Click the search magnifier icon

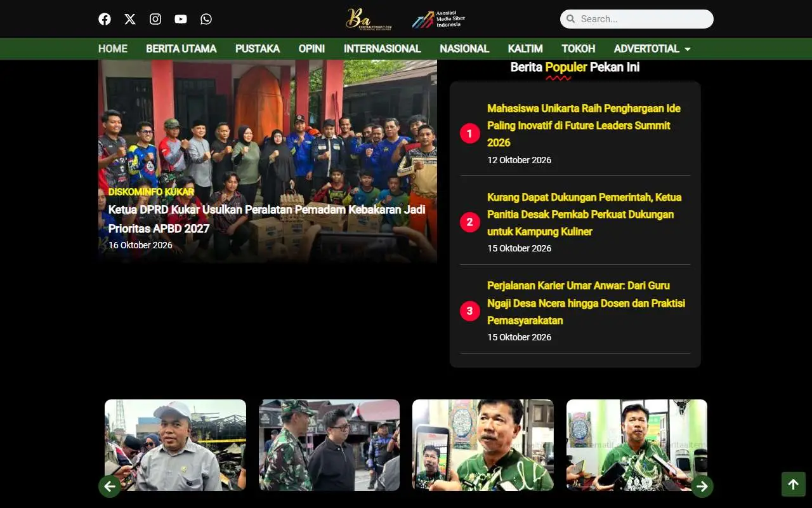click(570, 19)
